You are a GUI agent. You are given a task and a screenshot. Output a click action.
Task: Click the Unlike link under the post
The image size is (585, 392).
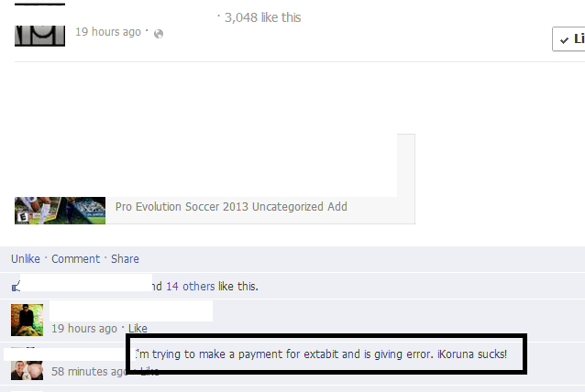point(26,258)
